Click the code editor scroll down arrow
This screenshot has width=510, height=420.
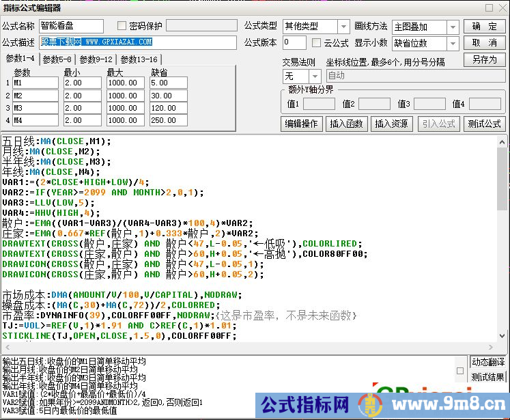502,336
